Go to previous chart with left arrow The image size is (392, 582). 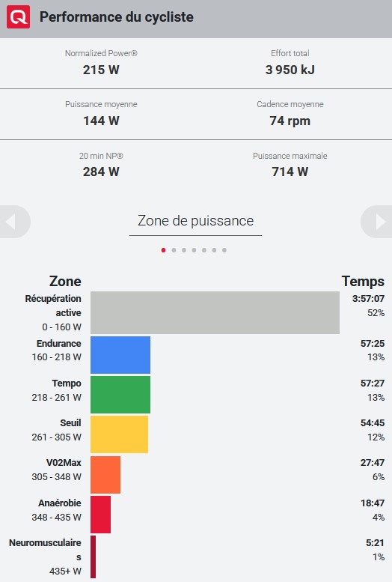point(15,222)
